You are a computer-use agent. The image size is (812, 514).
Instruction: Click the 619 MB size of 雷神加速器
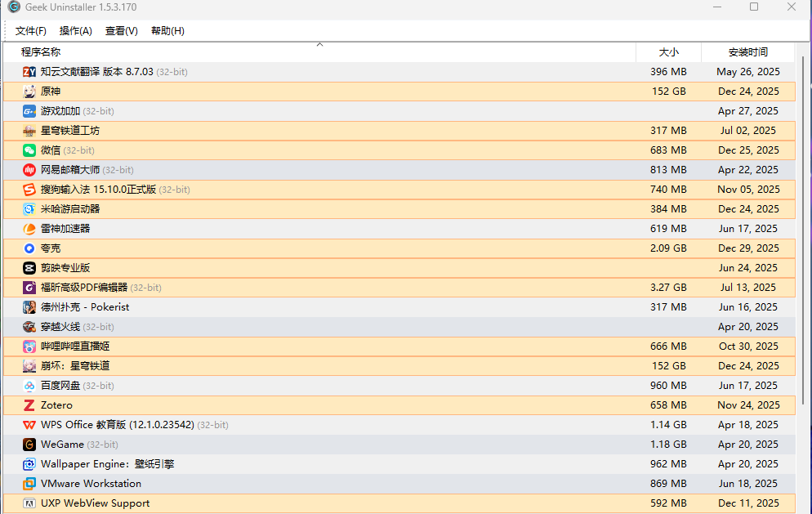pyautogui.click(x=668, y=229)
